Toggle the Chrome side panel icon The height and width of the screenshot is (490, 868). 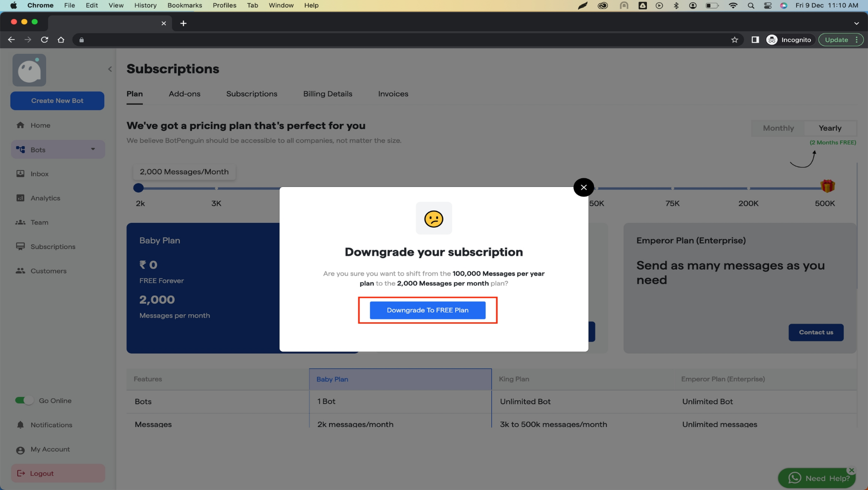[x=755, y=40]
